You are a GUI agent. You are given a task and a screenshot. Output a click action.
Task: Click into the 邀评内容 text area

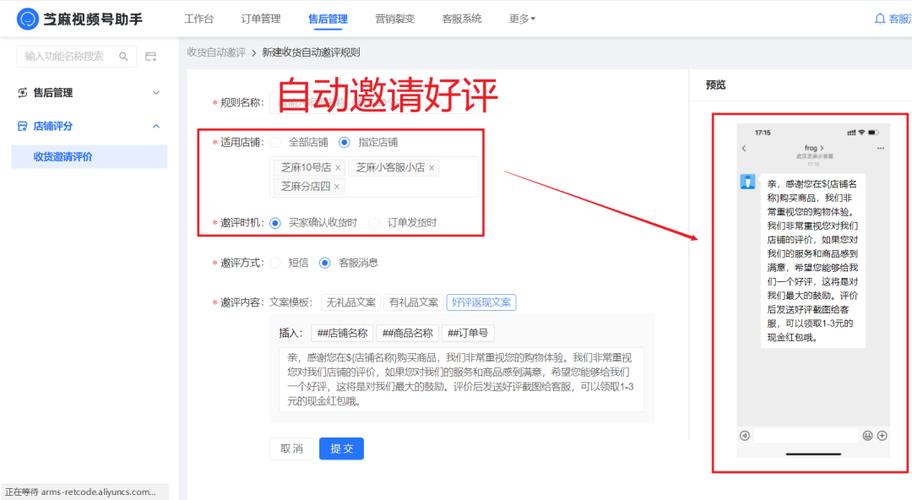[461, 380]
